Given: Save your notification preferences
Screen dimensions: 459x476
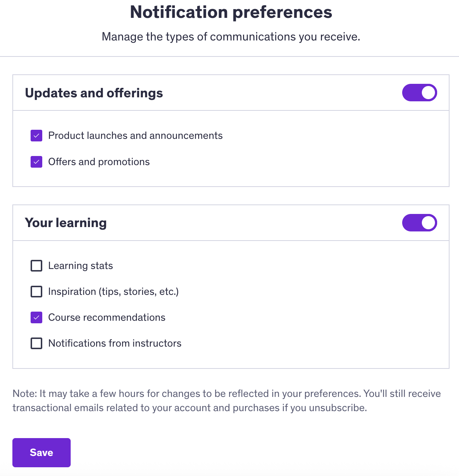Looking at the screenshot, I should (41, 452).
